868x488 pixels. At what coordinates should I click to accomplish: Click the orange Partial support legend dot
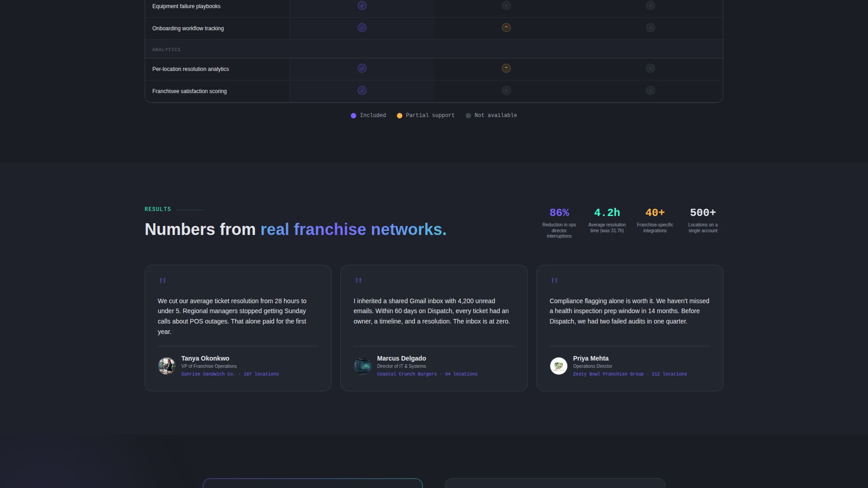tap(400, 116)
